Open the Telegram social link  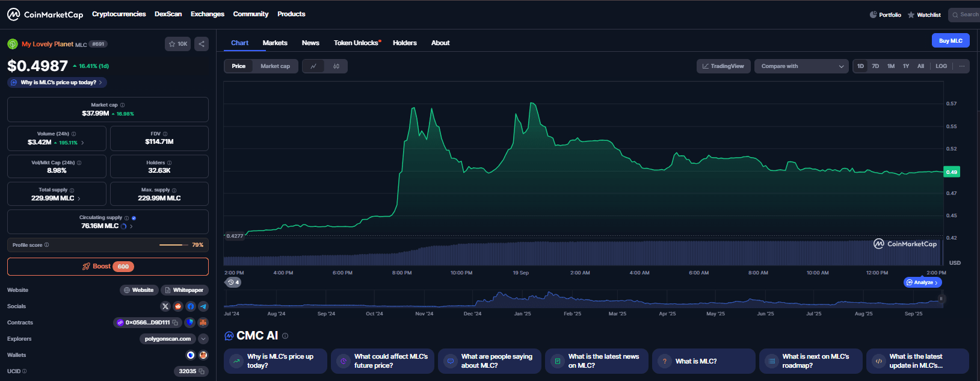(x=203, y=306)
